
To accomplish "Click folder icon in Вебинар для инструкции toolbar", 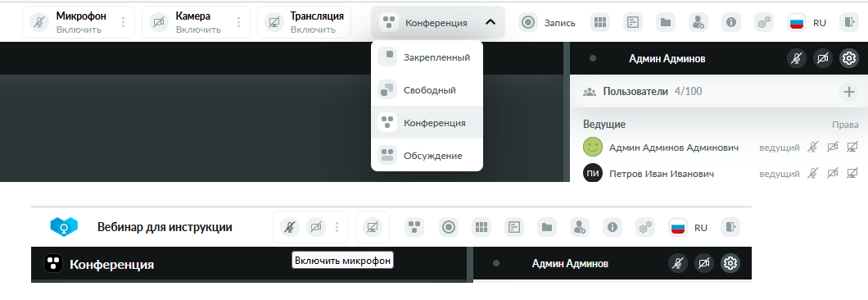I will 546,227.
